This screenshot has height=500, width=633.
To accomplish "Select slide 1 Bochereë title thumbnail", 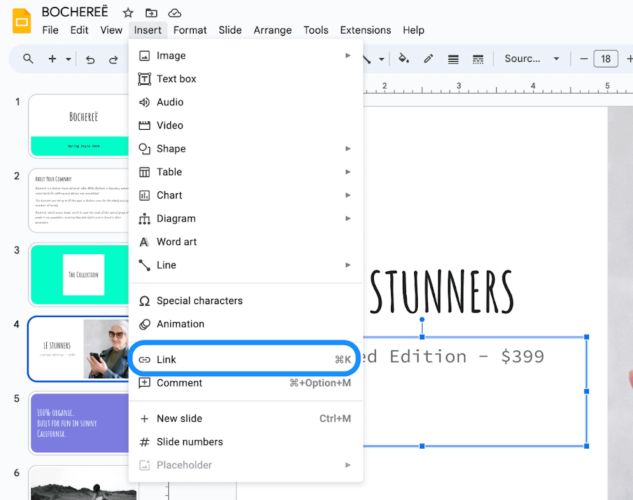I will [x=79, y=126].
